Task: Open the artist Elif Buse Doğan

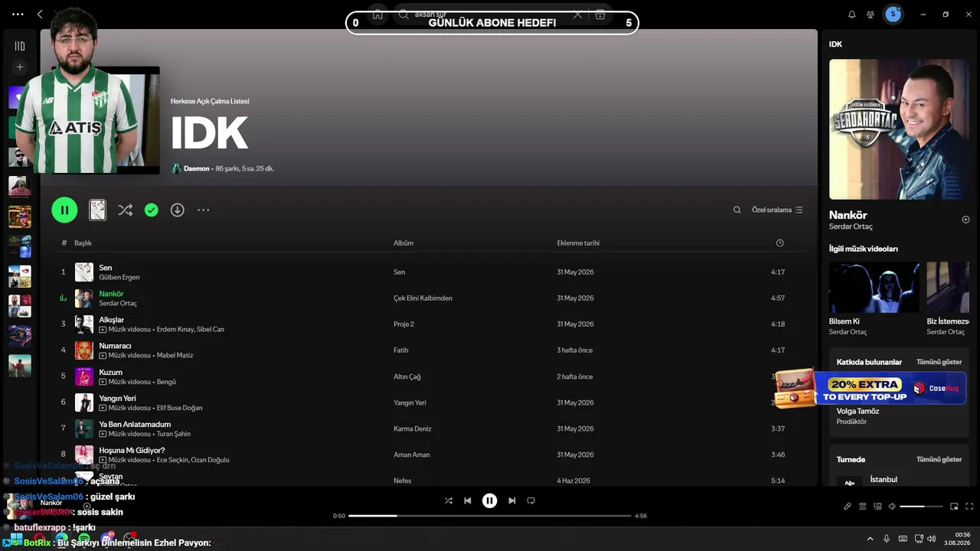Action: 179,408
